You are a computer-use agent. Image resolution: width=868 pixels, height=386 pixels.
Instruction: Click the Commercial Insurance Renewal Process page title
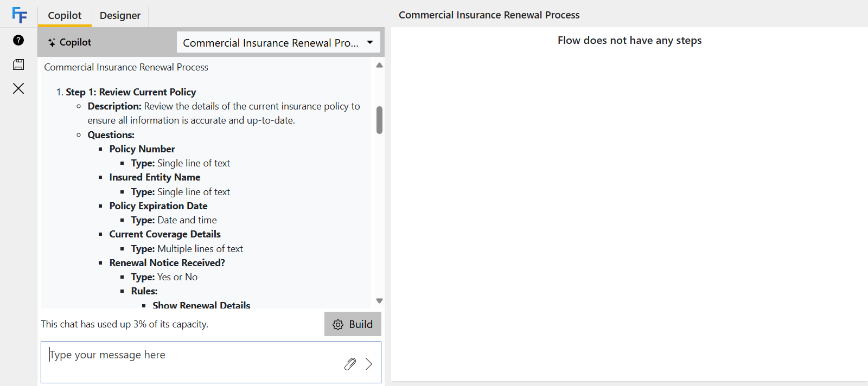(x=489, y=15)
